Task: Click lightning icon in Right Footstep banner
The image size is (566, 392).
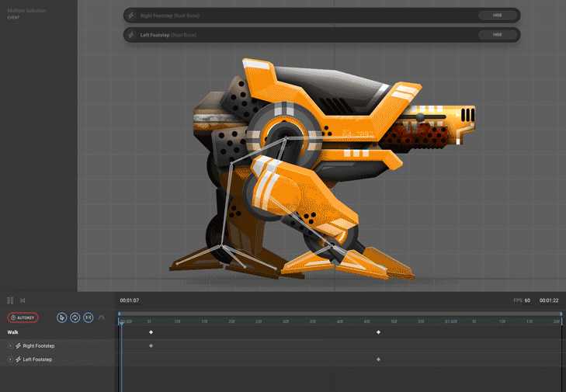Action: pyautogui.click(x=131, y=16)
